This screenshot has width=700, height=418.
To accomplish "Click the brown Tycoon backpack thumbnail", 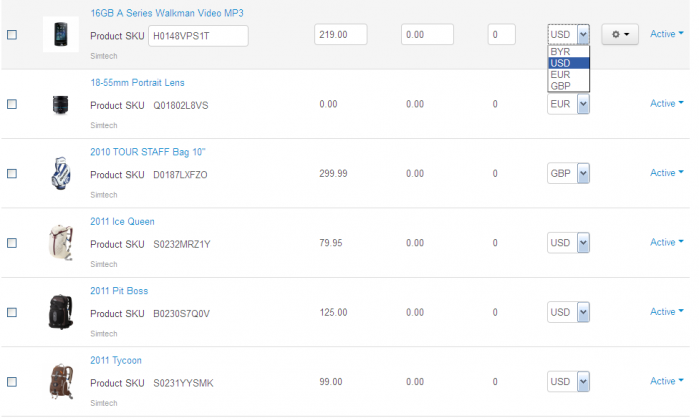I will (x=61, y=381).
